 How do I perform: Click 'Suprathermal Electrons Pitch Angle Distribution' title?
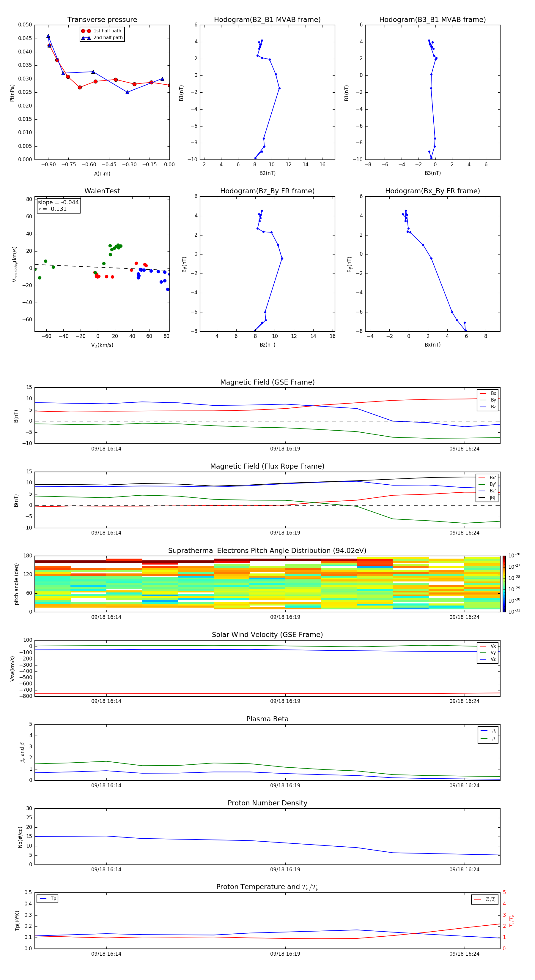tap(267, 551)
